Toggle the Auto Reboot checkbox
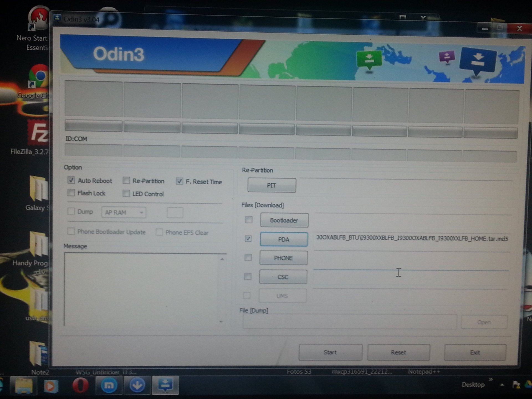 [71, 180]
